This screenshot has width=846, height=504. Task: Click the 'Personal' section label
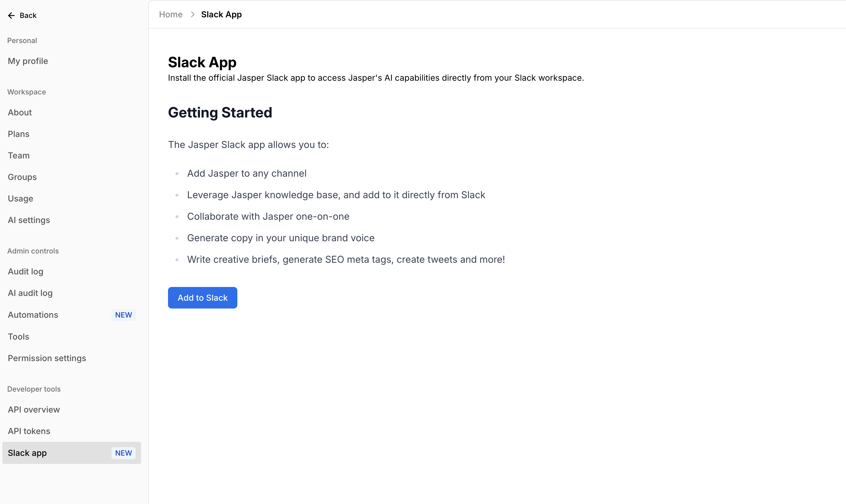[x=22, y=41]
